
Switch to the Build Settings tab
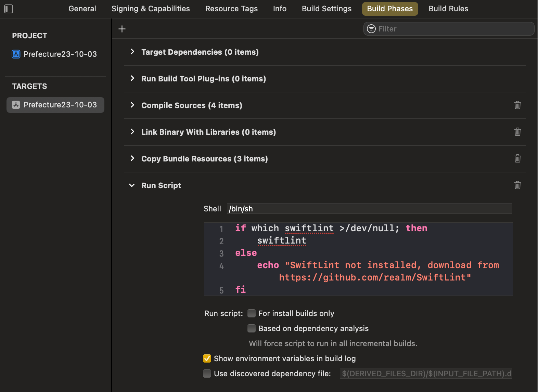point(326,9)
